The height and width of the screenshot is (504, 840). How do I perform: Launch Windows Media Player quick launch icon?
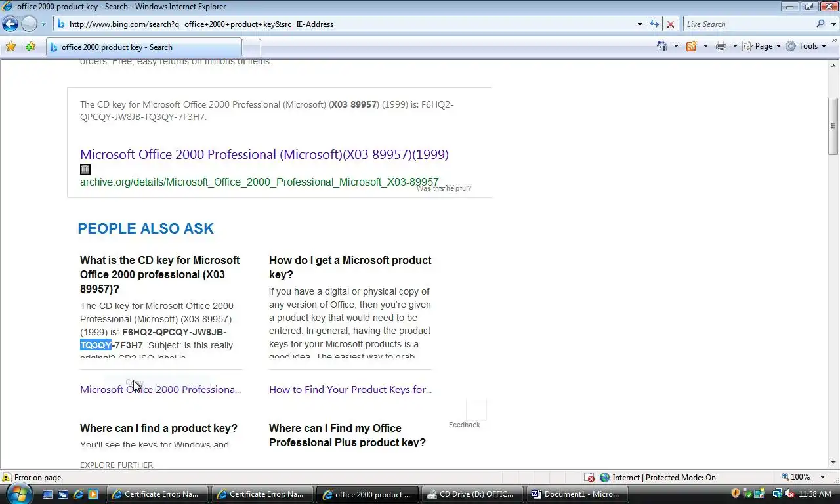point(93,494)
